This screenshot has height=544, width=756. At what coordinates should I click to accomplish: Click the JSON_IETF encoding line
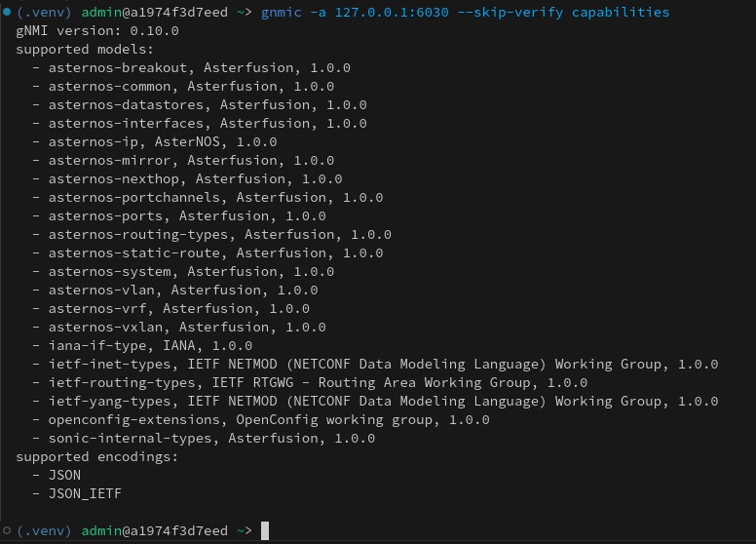coord(85,494)
